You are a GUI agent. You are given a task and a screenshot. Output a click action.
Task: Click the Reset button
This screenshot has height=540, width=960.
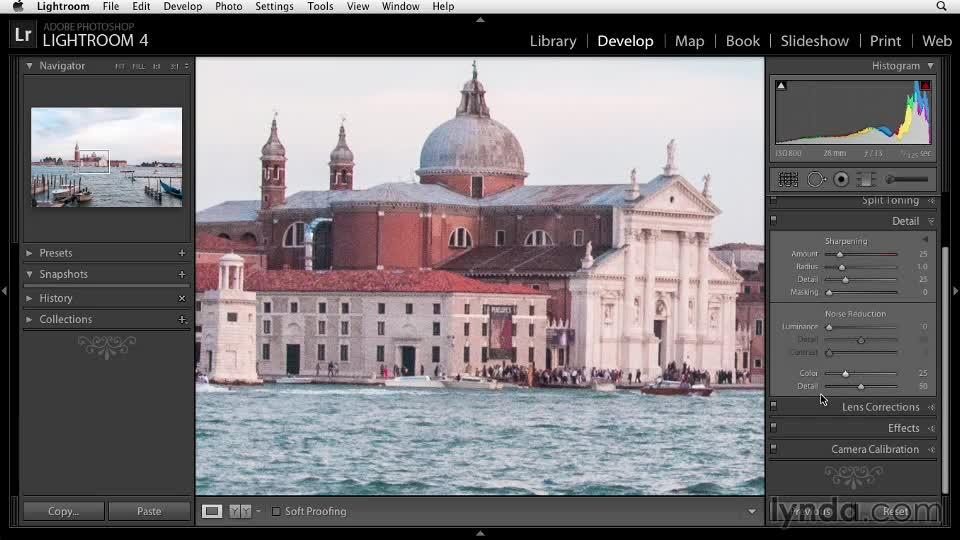(896, 511)
